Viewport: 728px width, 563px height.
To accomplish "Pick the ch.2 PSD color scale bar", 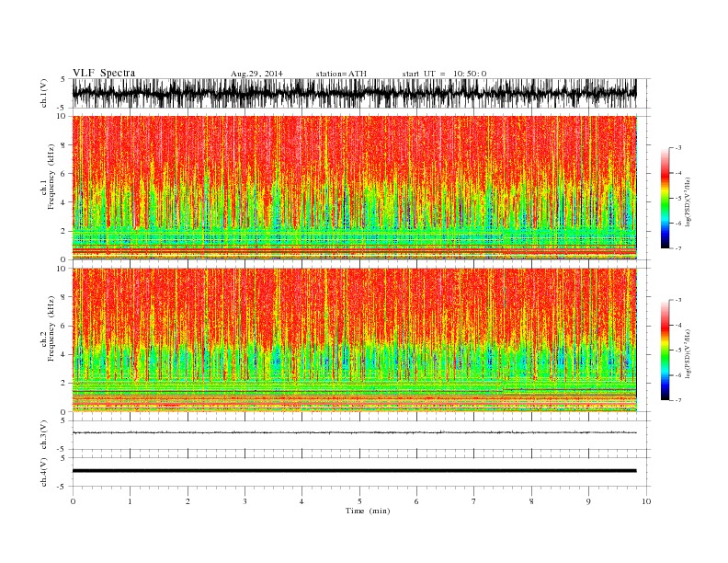I will coord(665,350).
